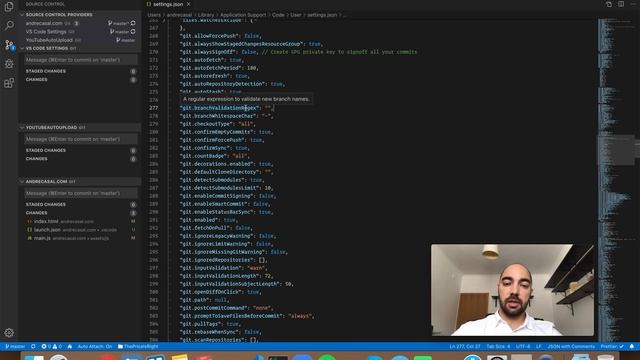Change Tab Size: 4 in status bar
640x360 pixels.
498,347
